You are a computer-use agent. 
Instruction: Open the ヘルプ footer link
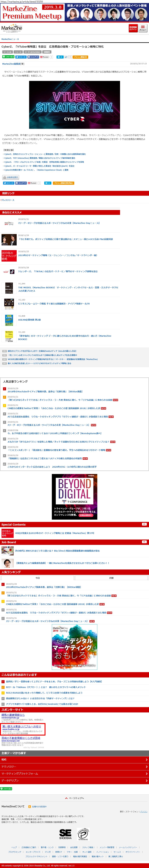[14, 847]
